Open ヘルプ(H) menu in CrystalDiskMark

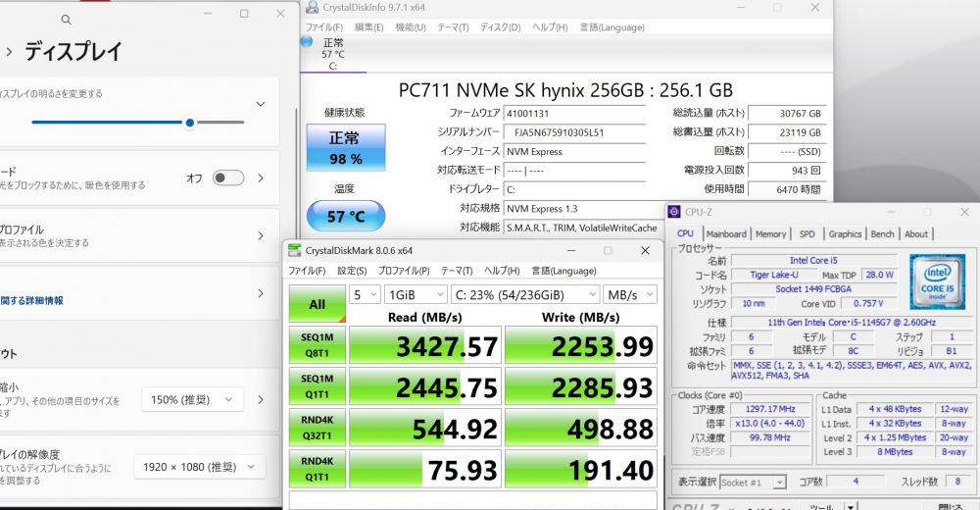(x=502, y=271)
